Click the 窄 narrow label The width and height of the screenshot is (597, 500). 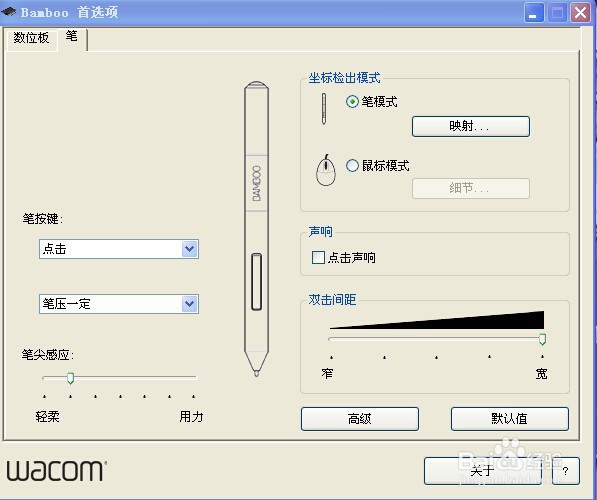327,373
